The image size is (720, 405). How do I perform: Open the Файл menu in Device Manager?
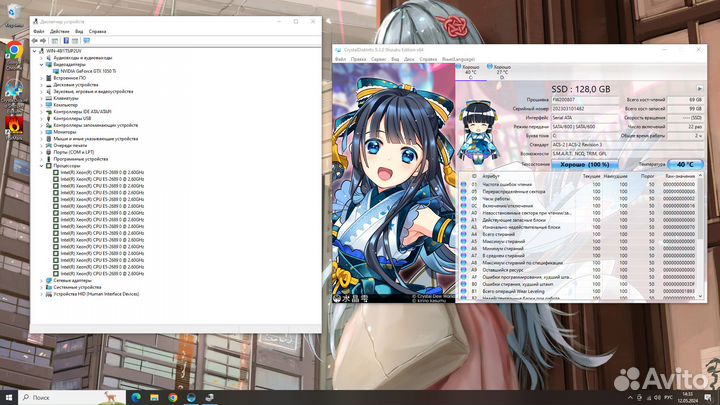[39, 31]
